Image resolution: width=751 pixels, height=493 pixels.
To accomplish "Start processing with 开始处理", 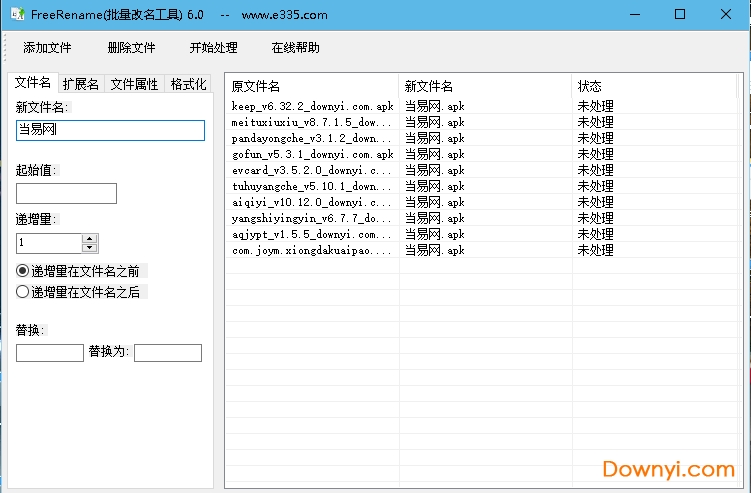I will coord(213,47).
